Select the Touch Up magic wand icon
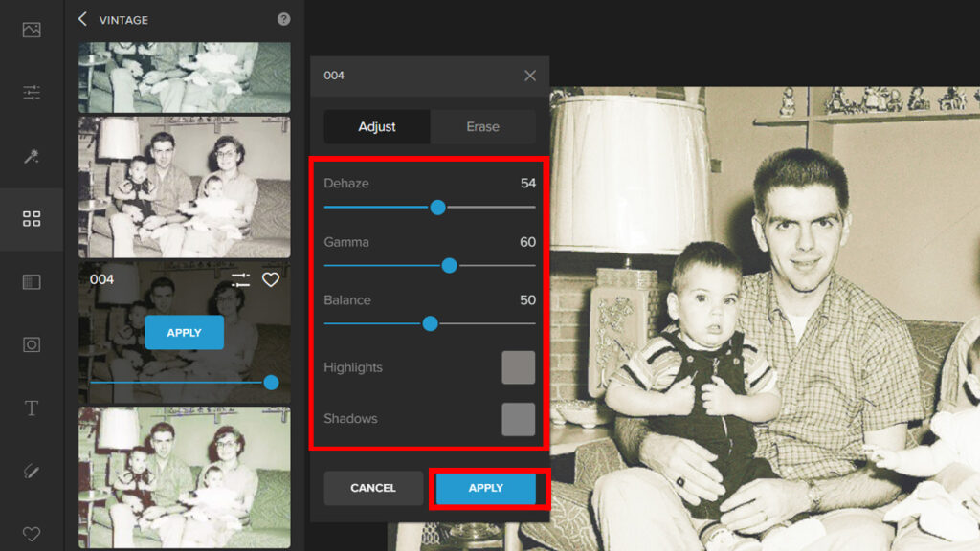This screenshot has width=980, height=551. (x=32, y=156)
